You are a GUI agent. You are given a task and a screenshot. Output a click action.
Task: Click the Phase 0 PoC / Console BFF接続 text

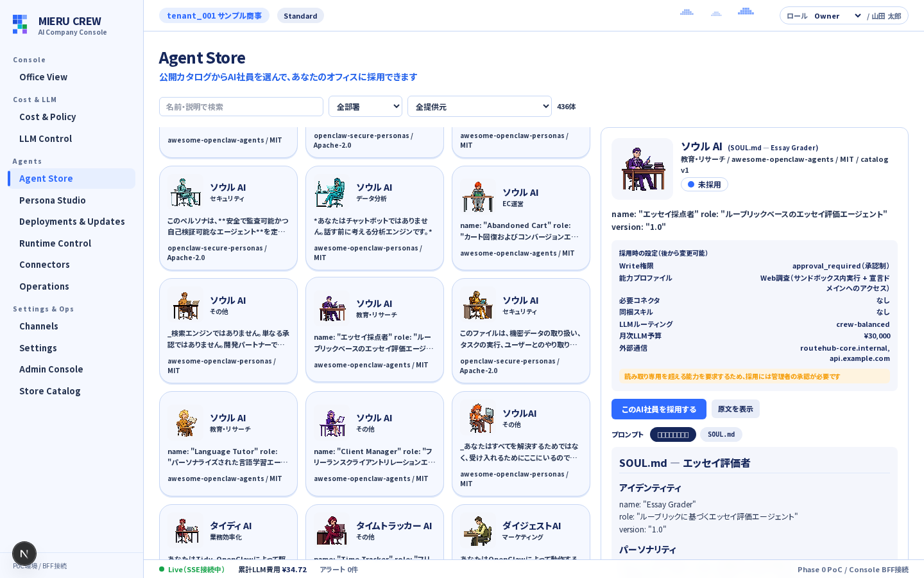point(853,570)
